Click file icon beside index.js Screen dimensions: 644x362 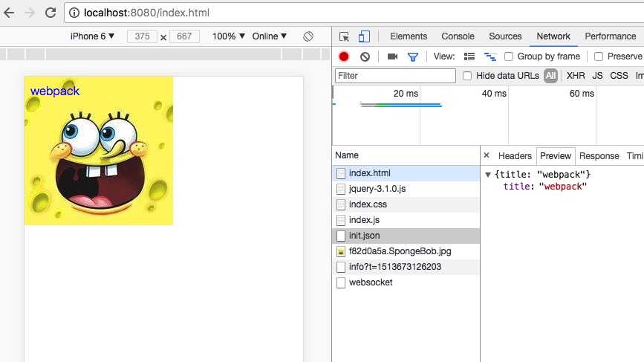pos(341,220)
